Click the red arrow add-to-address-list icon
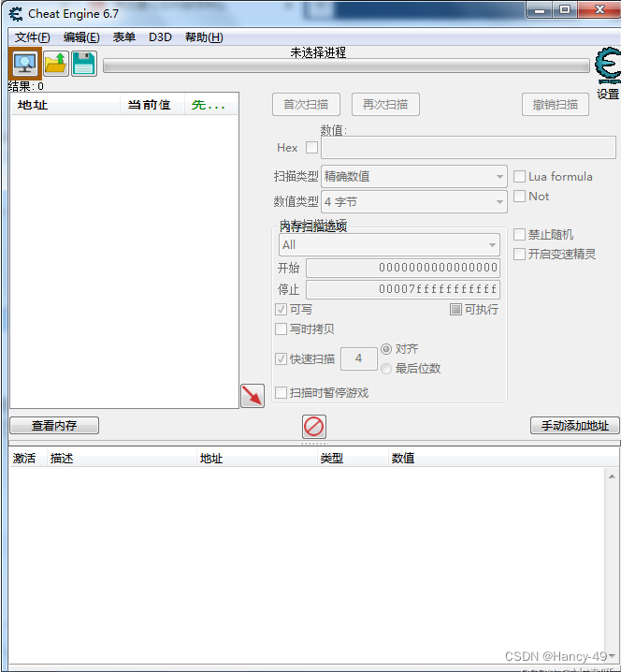This screenshot has height=672, width=621. 253,396
